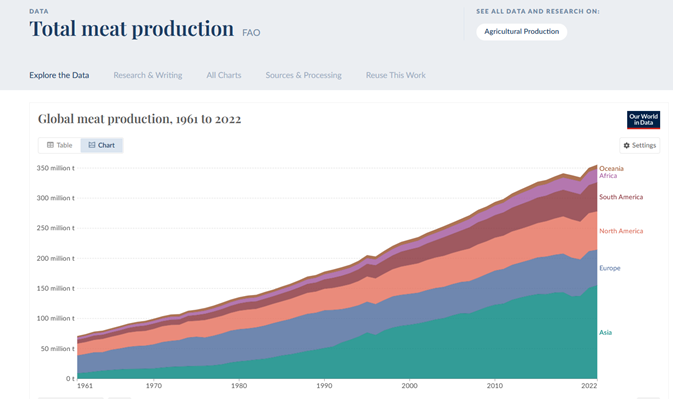Select the Asia legend label
Viewport: 673px width, 399px height.
pyautogui.click(x=605, y=332)
